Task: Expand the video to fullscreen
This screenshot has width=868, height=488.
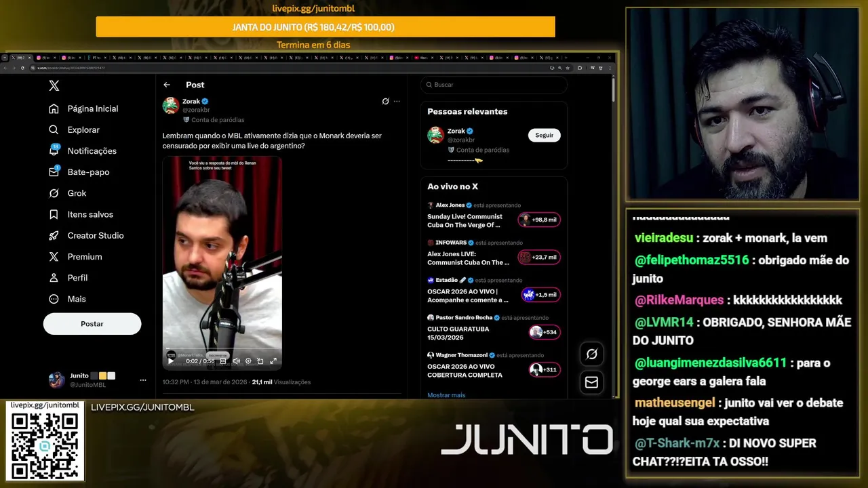Action: point(273,361)
